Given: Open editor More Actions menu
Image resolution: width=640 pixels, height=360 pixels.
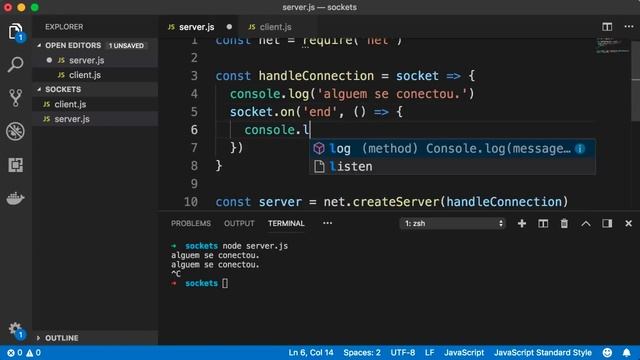Looking at the screenshot, I should [x=629, y=27].
